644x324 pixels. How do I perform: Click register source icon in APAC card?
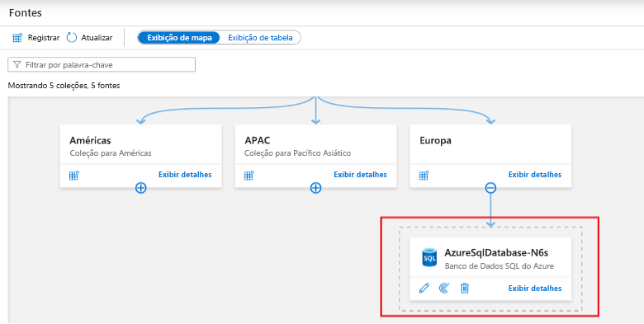[249, 176]
